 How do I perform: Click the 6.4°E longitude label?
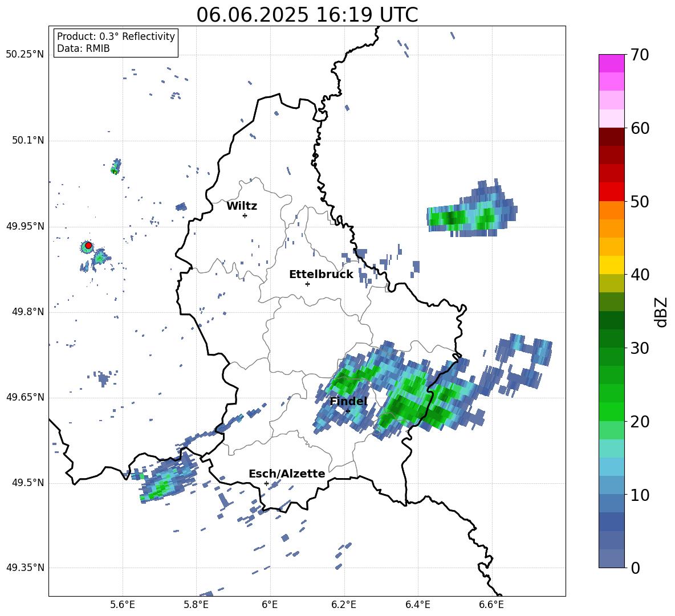pyautogui.click(x=417, y=605)
